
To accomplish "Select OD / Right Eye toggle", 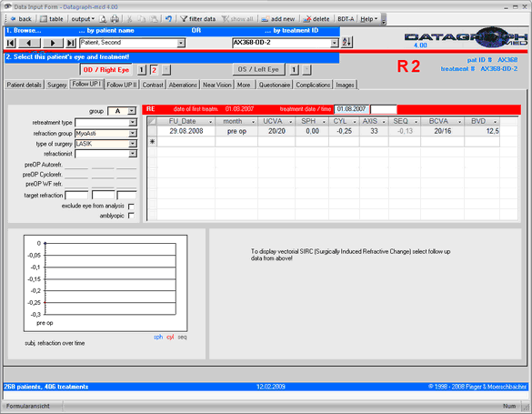I will [x=106, y=70].
